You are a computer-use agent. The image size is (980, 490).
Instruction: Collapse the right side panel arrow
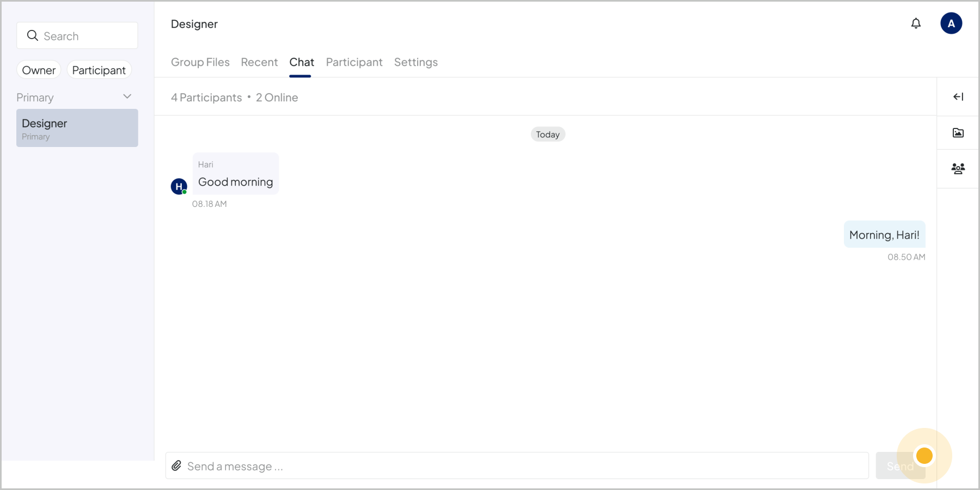click(x=958, y=97)
